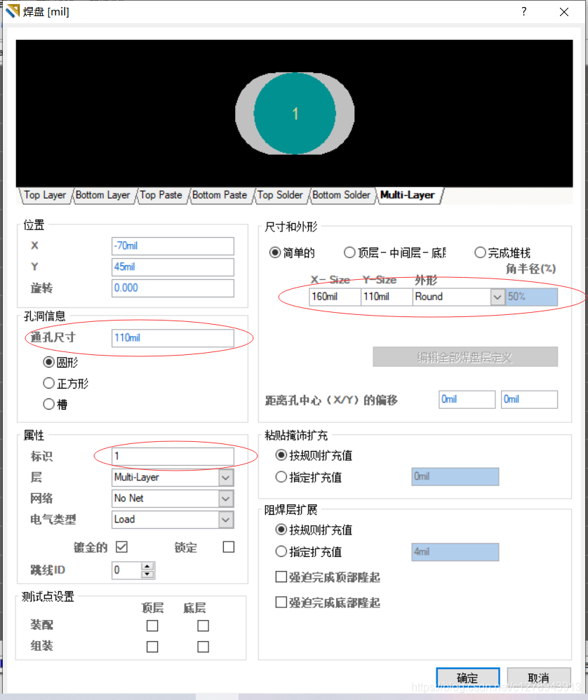The height and width of the screenshot is (700, 588).
Task: Increase 跳线ID with up arrow
Action: 147,566
